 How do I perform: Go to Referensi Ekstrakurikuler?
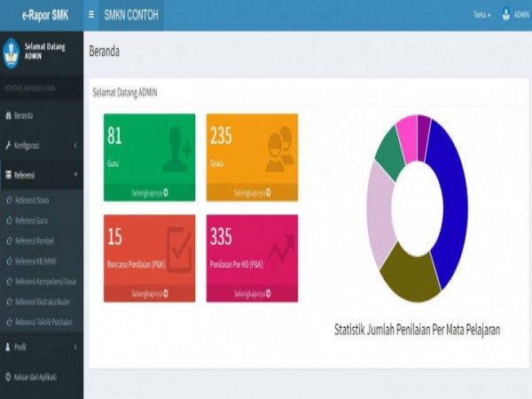(43, 301)
